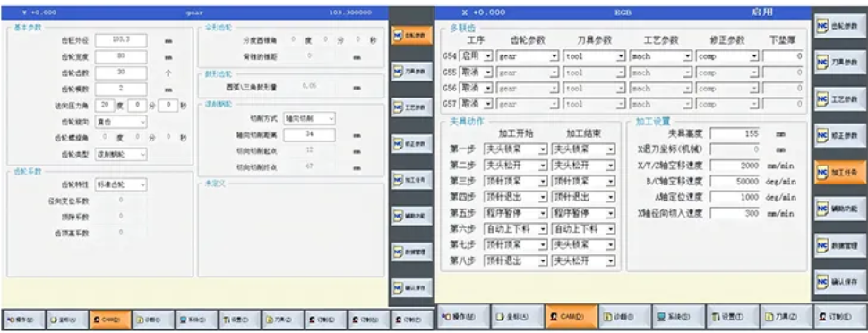This screenshot has height=333, width=868.
Task: Open 修正参数 in the left window sidebar
Action: pyautogui.click(x=412, y=143)
